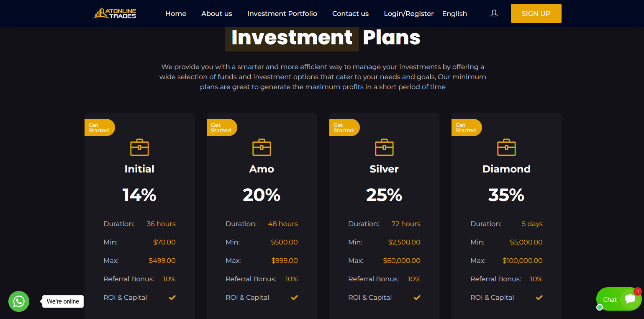Click the briefcase icon above Diamond plan
This screenshot has height=319, width=644.
[x=506, y=147]
